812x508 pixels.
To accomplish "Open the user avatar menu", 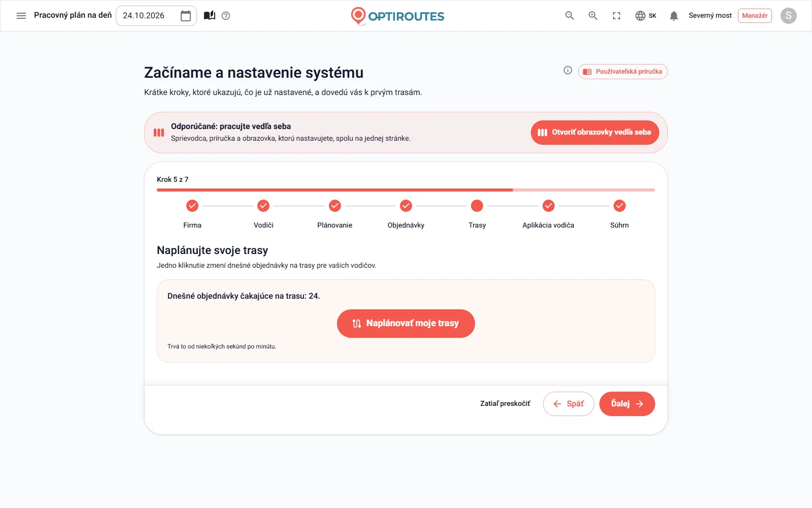I will (789, 16).
